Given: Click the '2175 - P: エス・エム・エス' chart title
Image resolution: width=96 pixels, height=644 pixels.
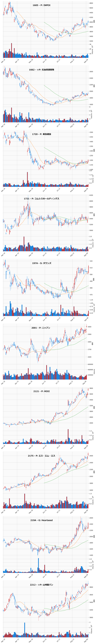Looking at the screenshot, I should tap(41, 456).
